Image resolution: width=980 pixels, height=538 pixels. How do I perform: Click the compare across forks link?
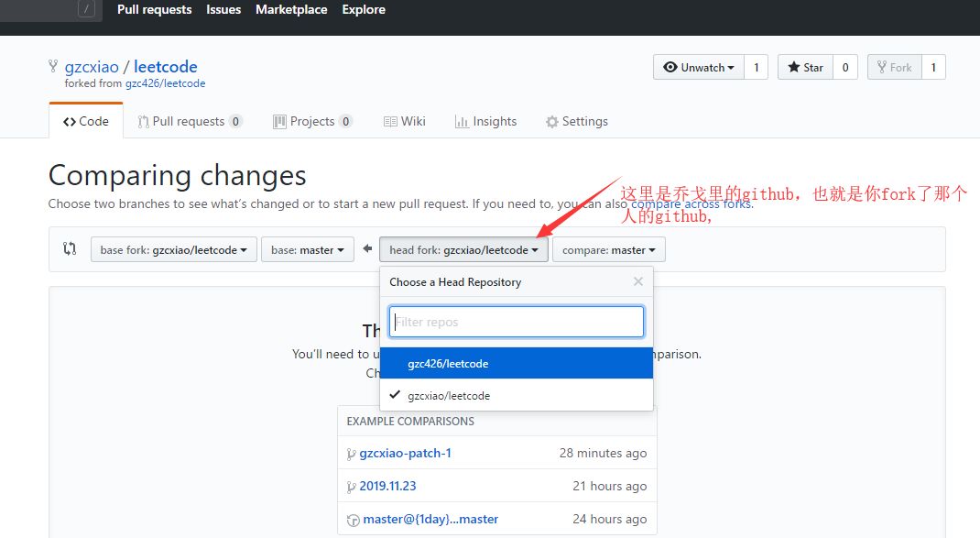[691, 204]
